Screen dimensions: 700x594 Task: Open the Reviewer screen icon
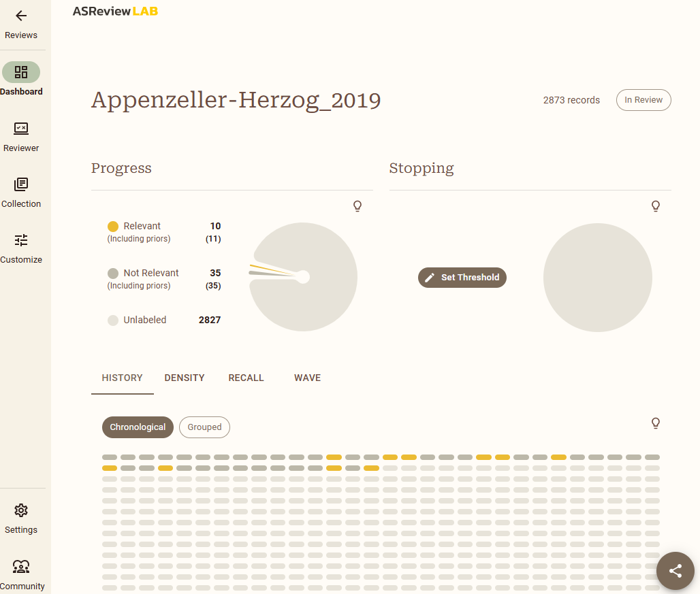[x=21, y=129]
